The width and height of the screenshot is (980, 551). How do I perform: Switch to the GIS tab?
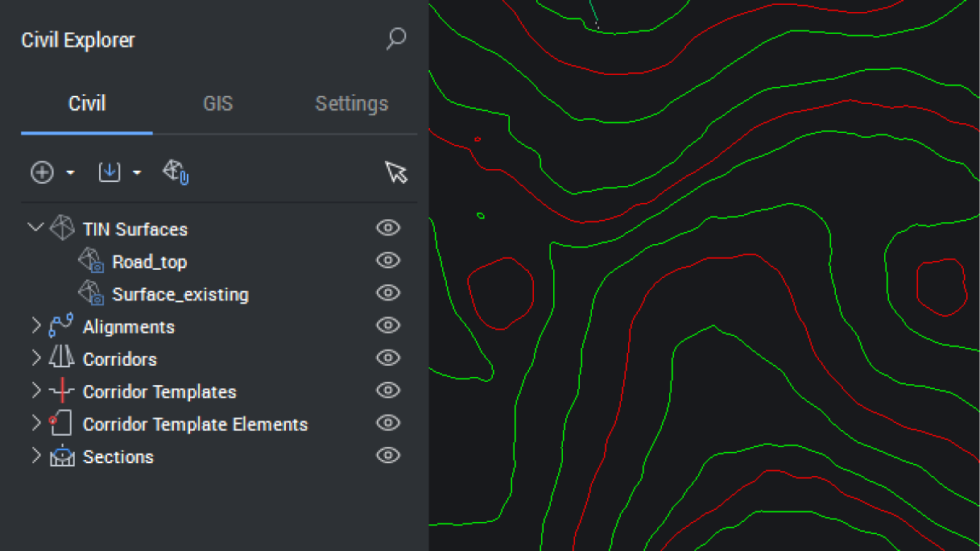(x=218, y=104)
